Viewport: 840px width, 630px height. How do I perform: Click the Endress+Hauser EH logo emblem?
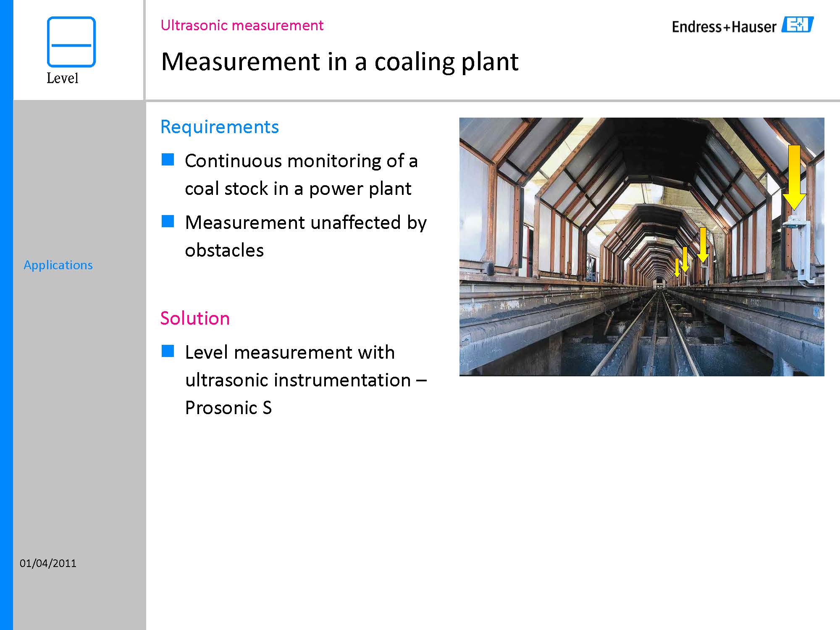point(797,25)
